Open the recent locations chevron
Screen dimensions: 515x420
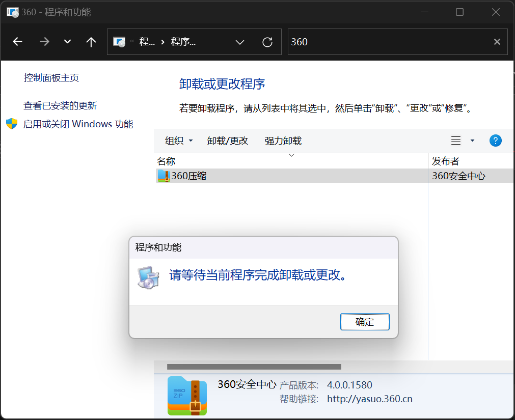[67, 42]
